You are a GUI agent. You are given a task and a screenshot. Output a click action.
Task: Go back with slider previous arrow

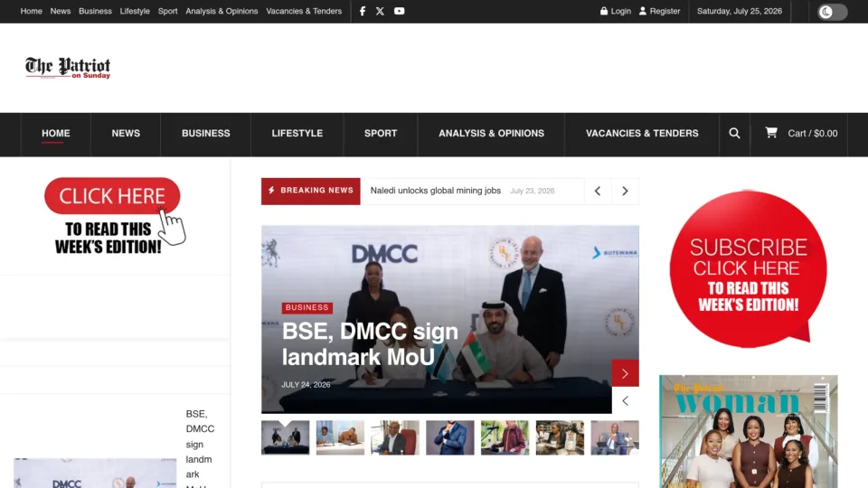(x=625, y=400)
